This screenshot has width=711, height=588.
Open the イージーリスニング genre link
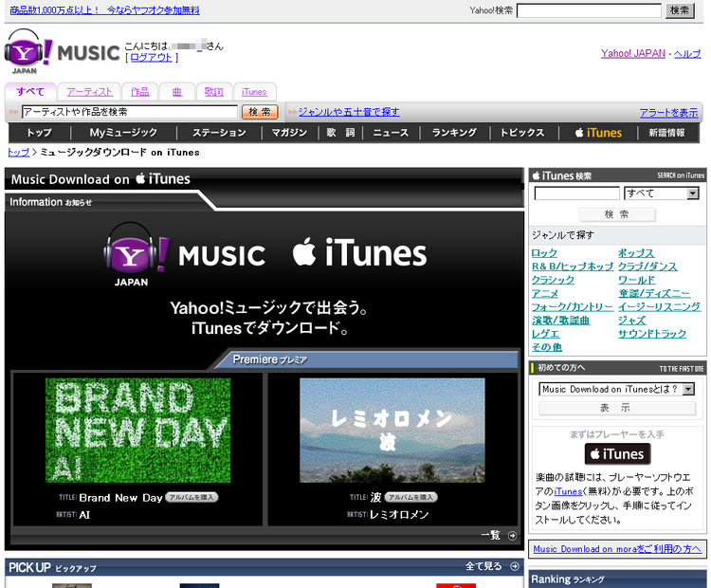click(659, 306)
